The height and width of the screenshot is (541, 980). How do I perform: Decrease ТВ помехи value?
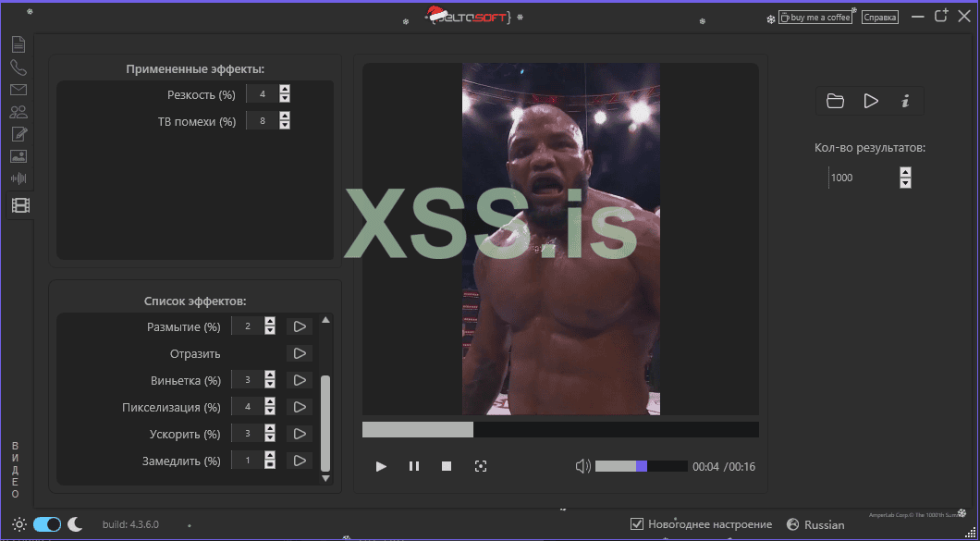click(x=285, y=125)
